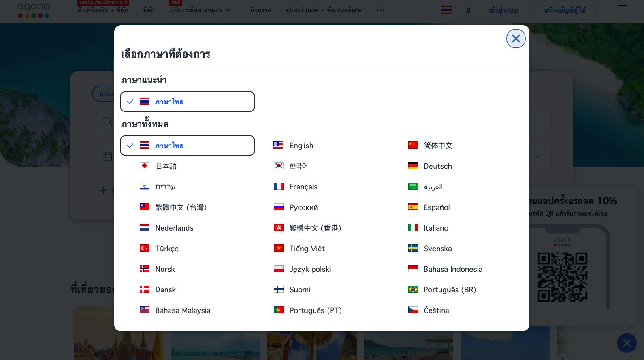The height and width of the screenshot is (360, 644).
Task: Click the South Korea flag icon
Action: click(x=278, y=166)
